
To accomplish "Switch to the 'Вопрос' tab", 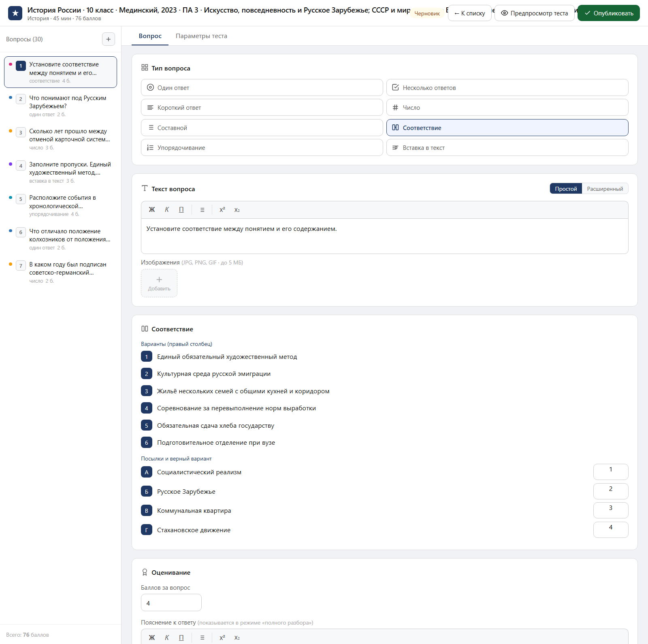I will point(150,36).
